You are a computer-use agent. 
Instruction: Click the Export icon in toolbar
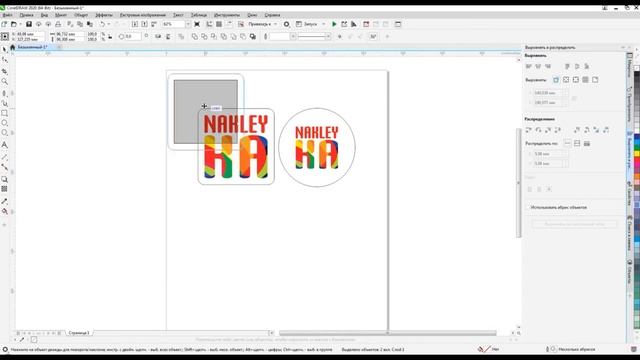pos(144,24)
